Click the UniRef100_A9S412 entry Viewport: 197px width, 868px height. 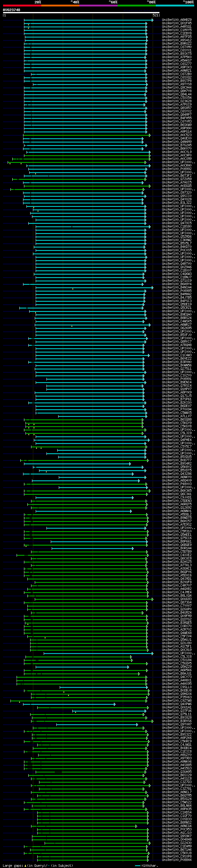tap(177, 40)
